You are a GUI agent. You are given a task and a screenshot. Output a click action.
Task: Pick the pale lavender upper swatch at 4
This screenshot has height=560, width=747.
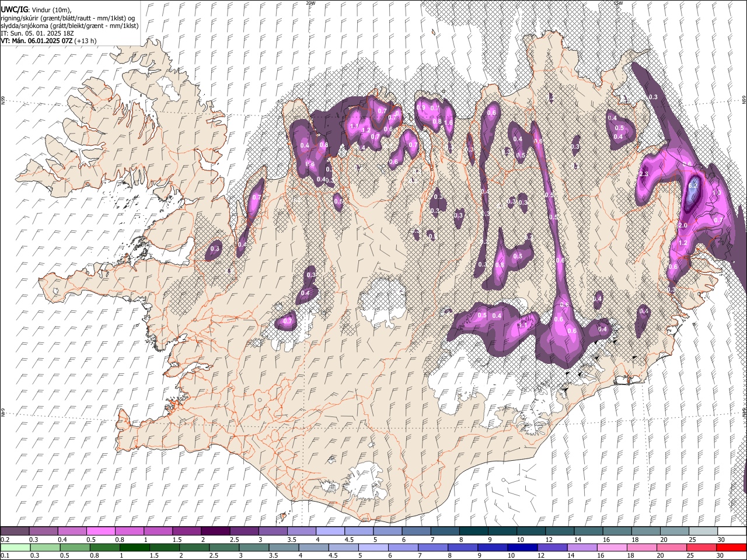(x=330, y=531)
